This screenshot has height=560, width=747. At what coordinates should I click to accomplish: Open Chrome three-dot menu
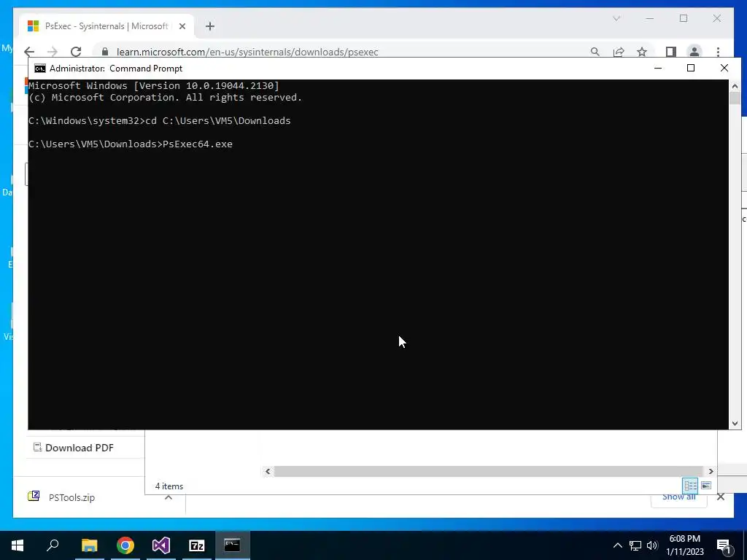click(x=718, y=52)
